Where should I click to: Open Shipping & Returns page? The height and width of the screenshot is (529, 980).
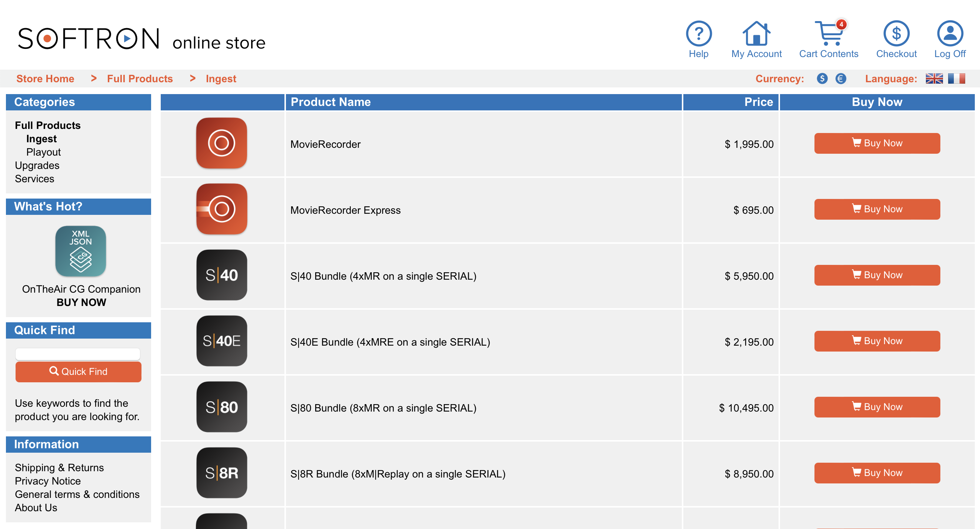tap(59, 468)
